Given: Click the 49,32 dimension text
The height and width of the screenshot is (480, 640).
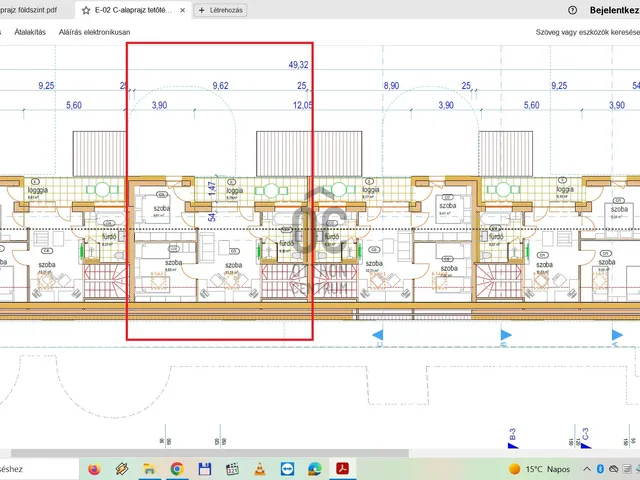Looking at the screenshot, I should click(298, 64).
